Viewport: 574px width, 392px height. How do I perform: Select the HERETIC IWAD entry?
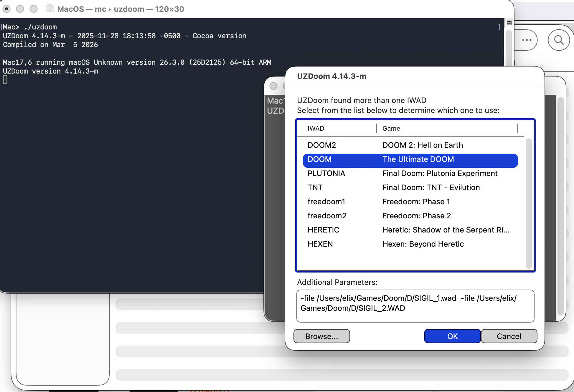[410, 230]
